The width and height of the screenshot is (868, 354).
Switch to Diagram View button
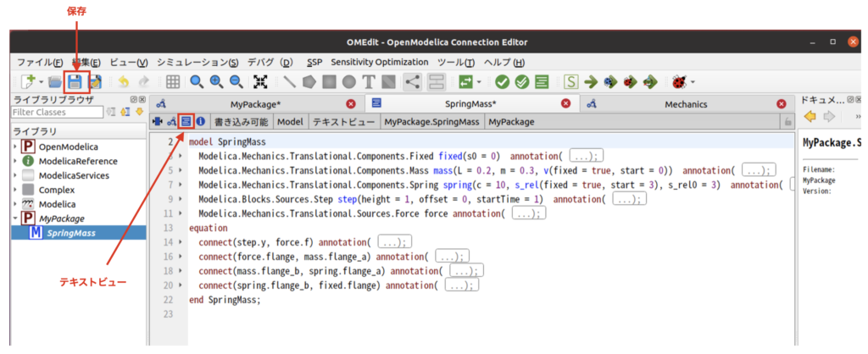click(171, 121)
